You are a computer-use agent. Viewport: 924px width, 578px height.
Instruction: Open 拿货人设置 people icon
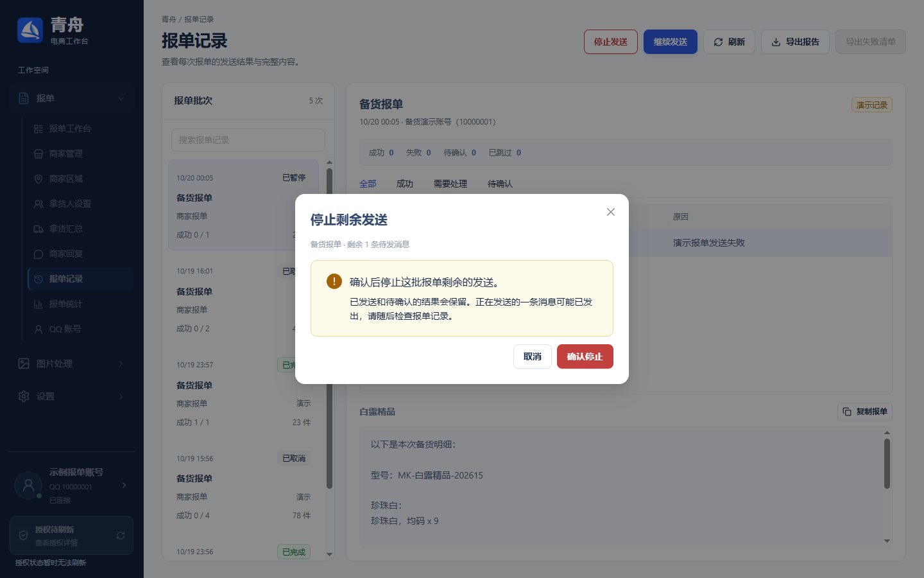coord(38,204)
